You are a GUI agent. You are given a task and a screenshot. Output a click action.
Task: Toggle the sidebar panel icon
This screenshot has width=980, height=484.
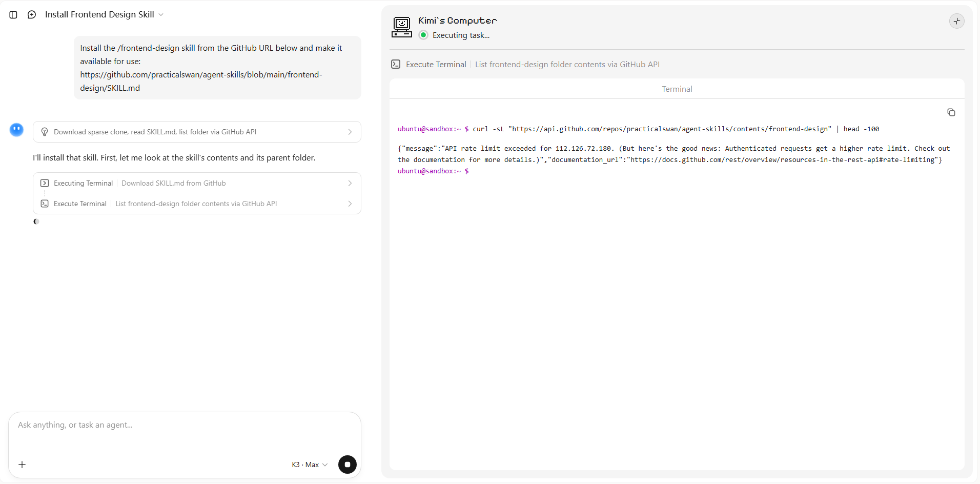(13, 15)
